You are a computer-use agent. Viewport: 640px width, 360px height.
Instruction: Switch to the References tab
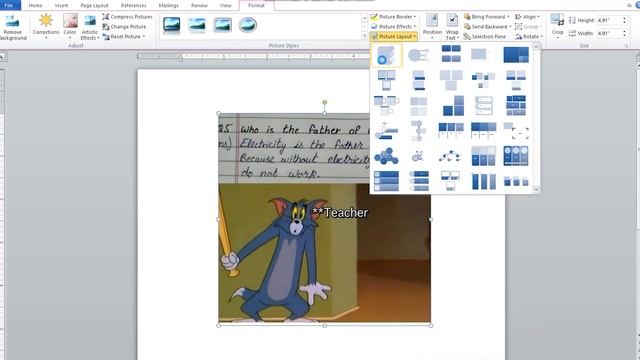133,5
